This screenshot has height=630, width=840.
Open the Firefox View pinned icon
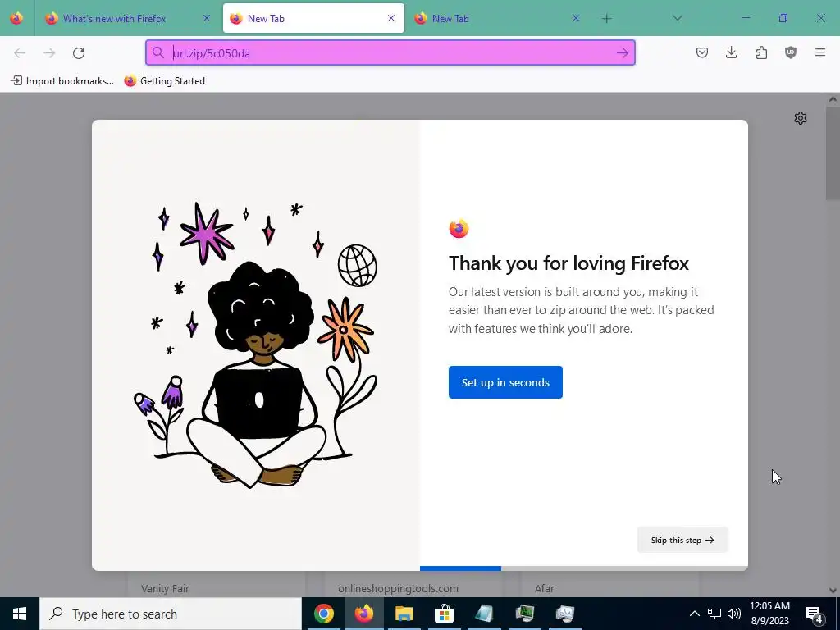pos(16,18)
